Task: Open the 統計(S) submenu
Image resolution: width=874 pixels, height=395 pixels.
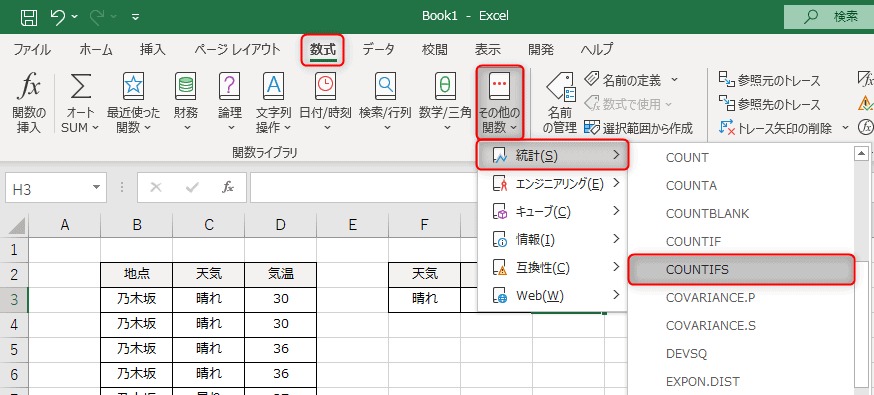Action: [553, 155]
